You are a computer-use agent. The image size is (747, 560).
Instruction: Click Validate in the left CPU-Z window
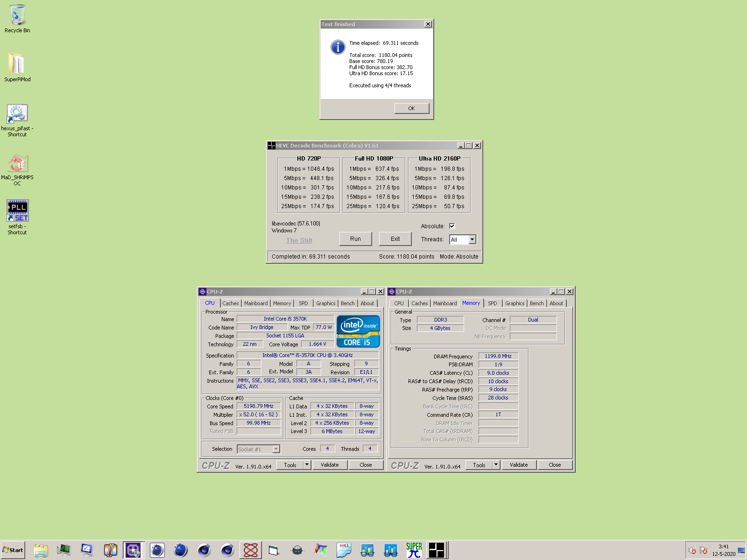pos(330,465)
